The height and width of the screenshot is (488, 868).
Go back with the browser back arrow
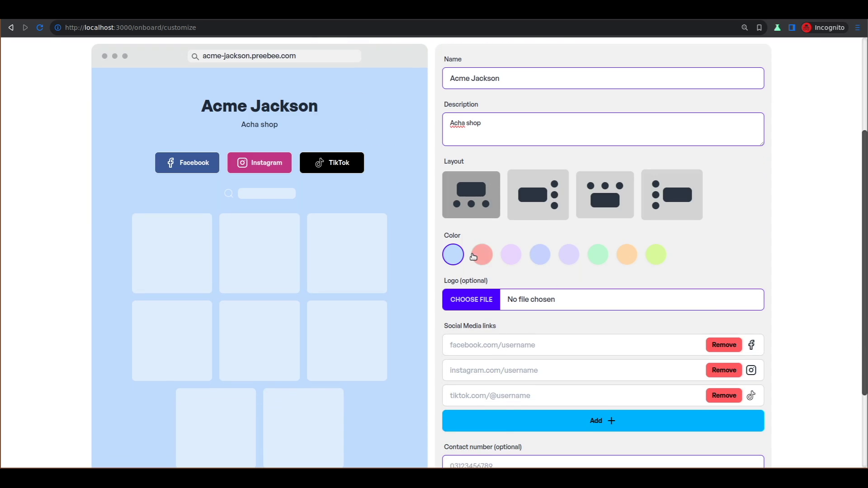[x=11, y=28]
